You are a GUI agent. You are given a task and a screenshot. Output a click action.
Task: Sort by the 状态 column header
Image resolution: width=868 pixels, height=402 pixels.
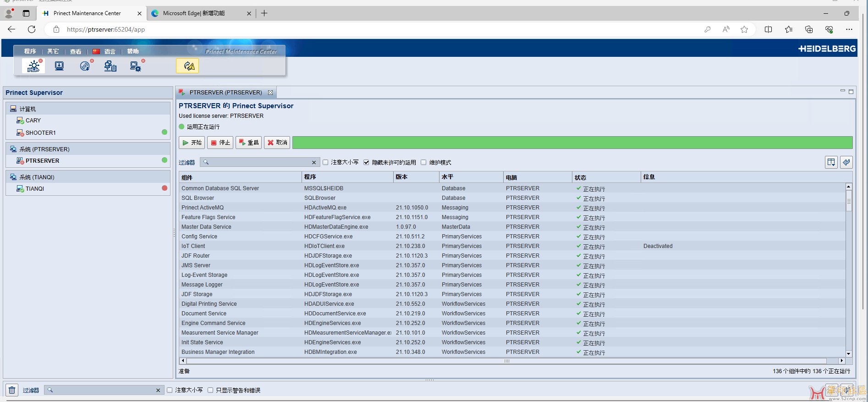pos(606,177)
